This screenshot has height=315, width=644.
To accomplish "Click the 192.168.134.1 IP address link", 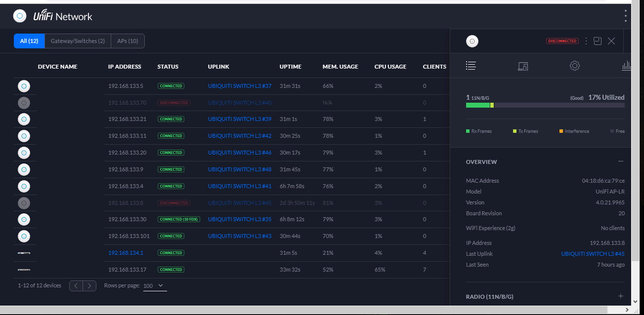I will (126, 253).
